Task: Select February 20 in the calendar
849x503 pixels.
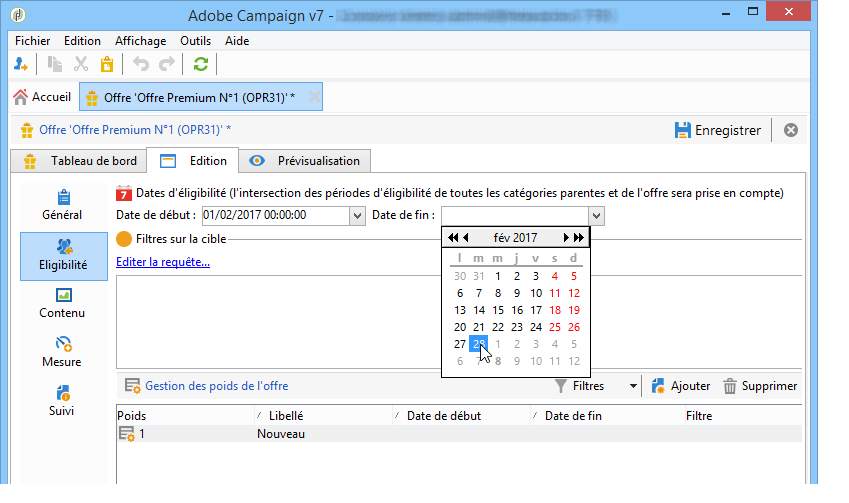Action: coord(460,327)
